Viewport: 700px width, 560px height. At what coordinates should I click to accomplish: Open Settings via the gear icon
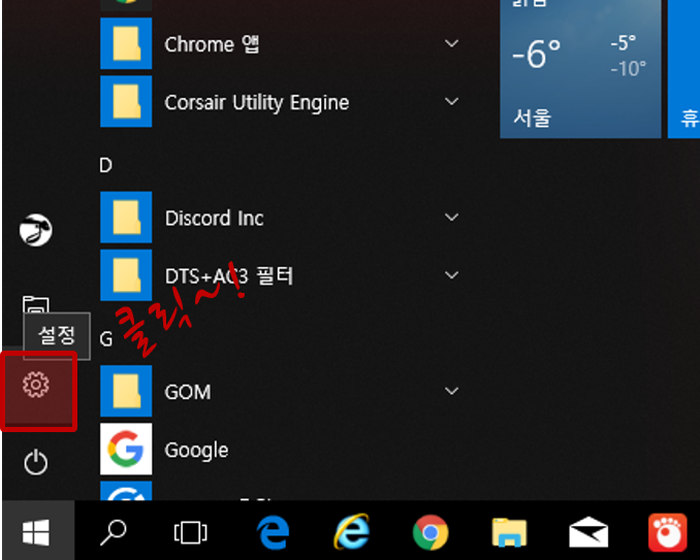coord(36,384)
